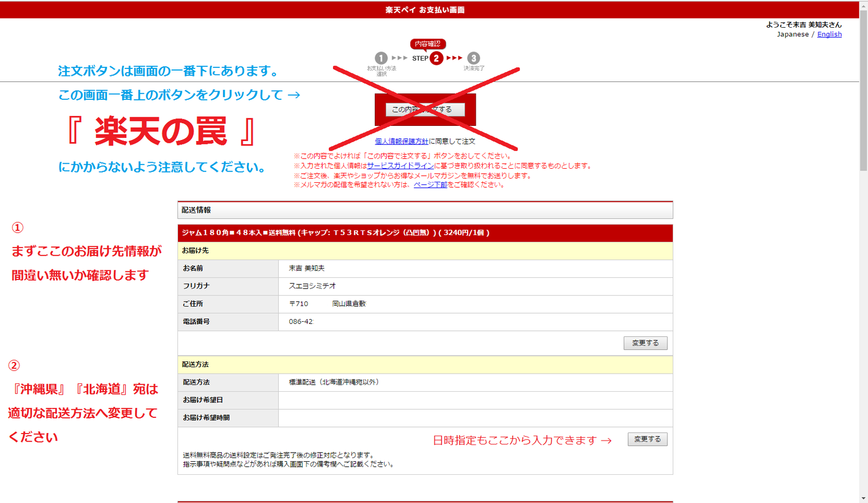Screen dimensions: 868x503
Task: Click the red product title bar ジャム１８０角
Action: click(425, 233)
